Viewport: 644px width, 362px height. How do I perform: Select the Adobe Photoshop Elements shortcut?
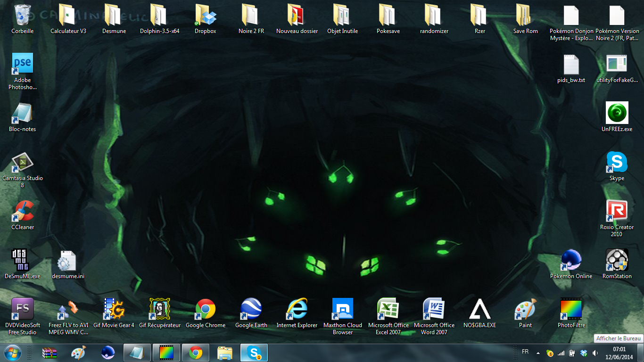pos(23,72)
